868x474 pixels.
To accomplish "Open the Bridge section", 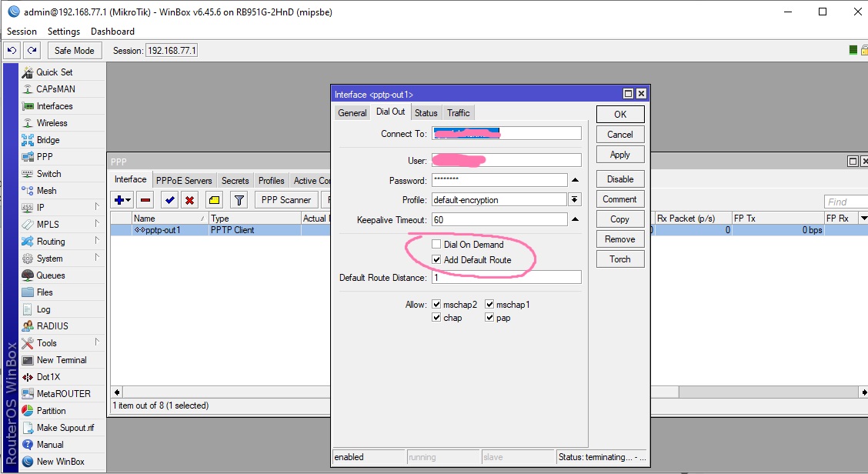I will coord(48,140).
